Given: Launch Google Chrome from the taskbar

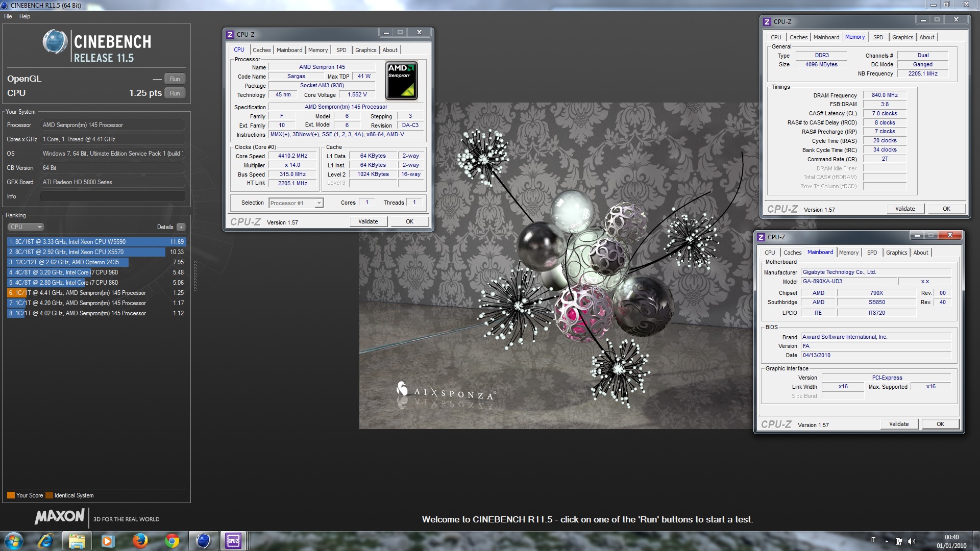Looking at the screenshot, I should (172, 541).
